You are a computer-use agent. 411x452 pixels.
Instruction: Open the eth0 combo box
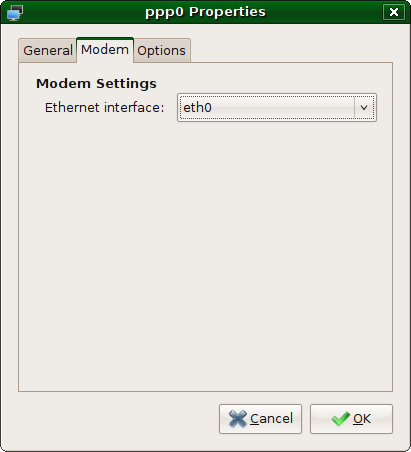(x=277, y=108)
